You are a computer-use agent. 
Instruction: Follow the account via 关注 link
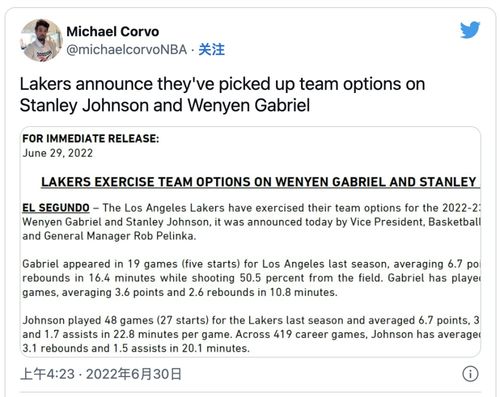[x=212, y=50]
